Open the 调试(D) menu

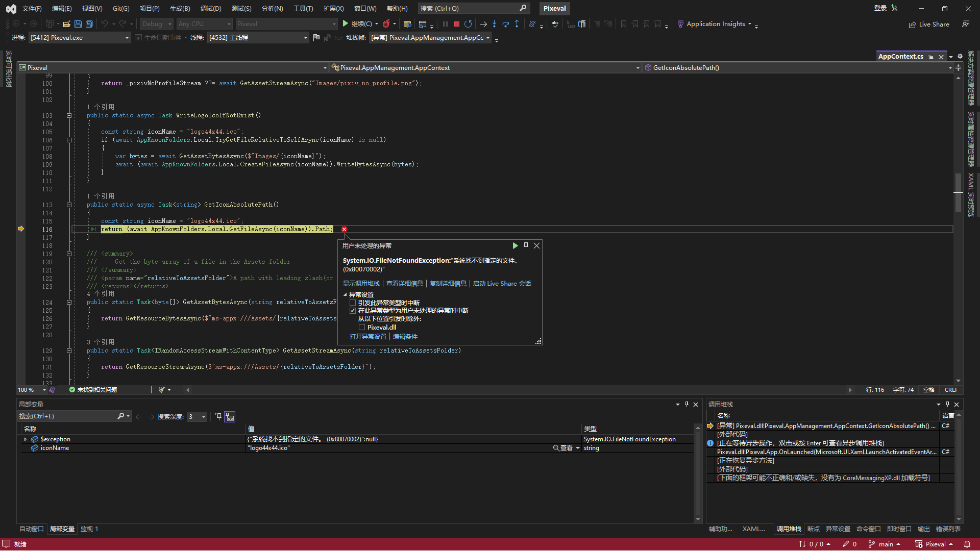point(211,8)
